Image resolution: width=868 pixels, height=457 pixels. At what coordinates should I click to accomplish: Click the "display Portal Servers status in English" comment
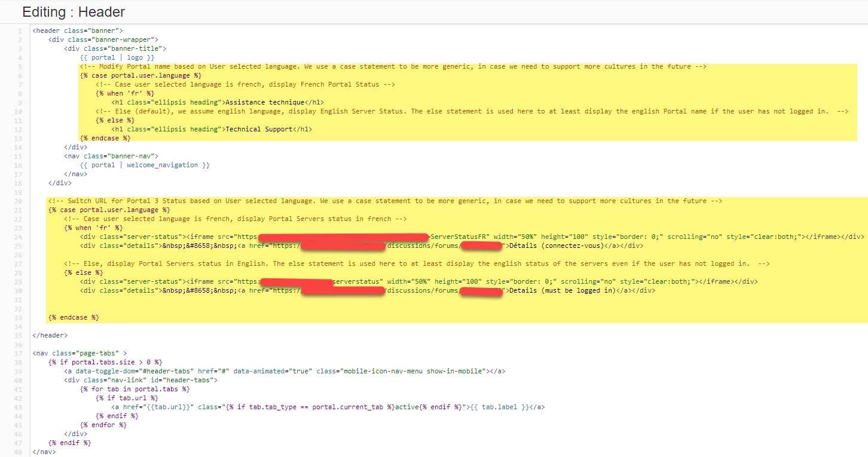[417, 263]
